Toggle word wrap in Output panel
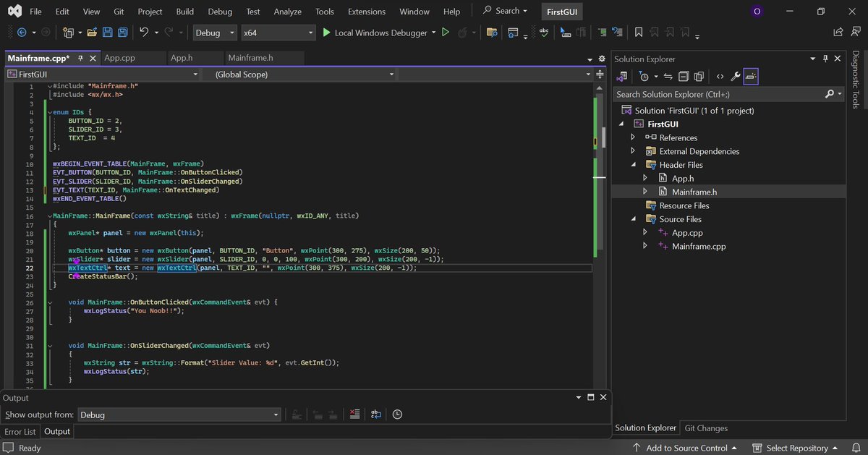The width and height of the screenshot is (868, 455). coord(376,414)
